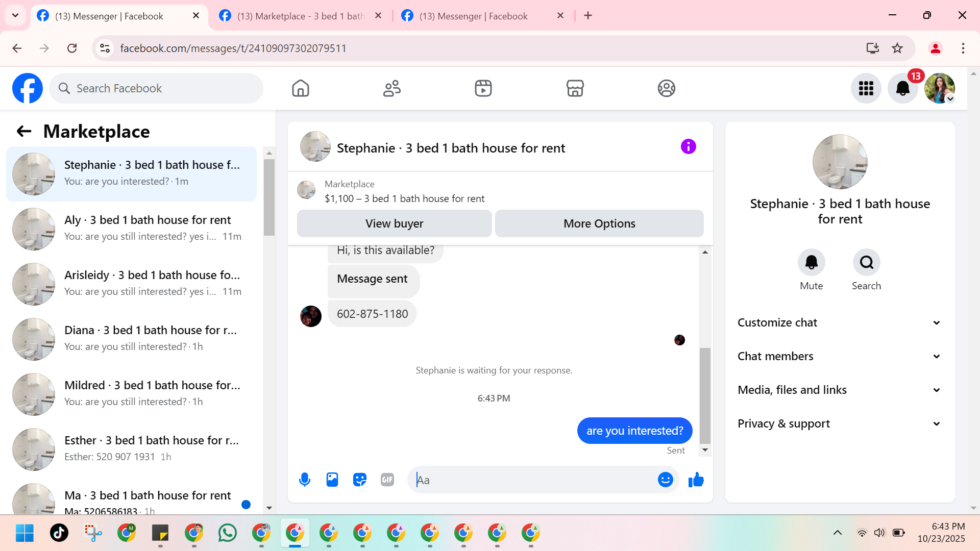The image size is (980, 551).
Task: Click the More Options button
Action: click(x=599, y=223)
